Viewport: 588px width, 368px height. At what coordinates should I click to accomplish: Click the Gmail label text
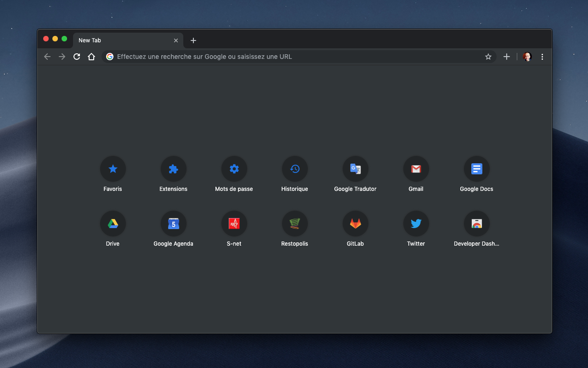pyautogui.click(x=416, y=189)
